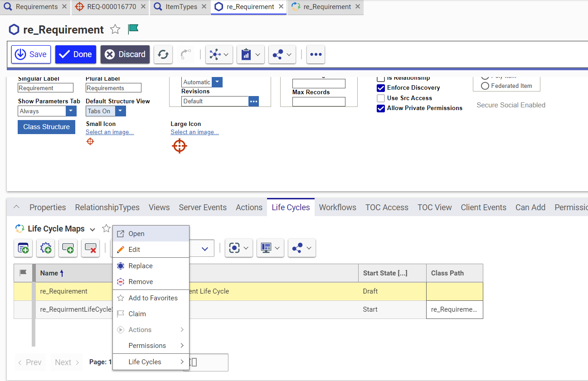Open the Show Parameters Tab dropdown
Viewport: 588px width, 381px height.
71,111
